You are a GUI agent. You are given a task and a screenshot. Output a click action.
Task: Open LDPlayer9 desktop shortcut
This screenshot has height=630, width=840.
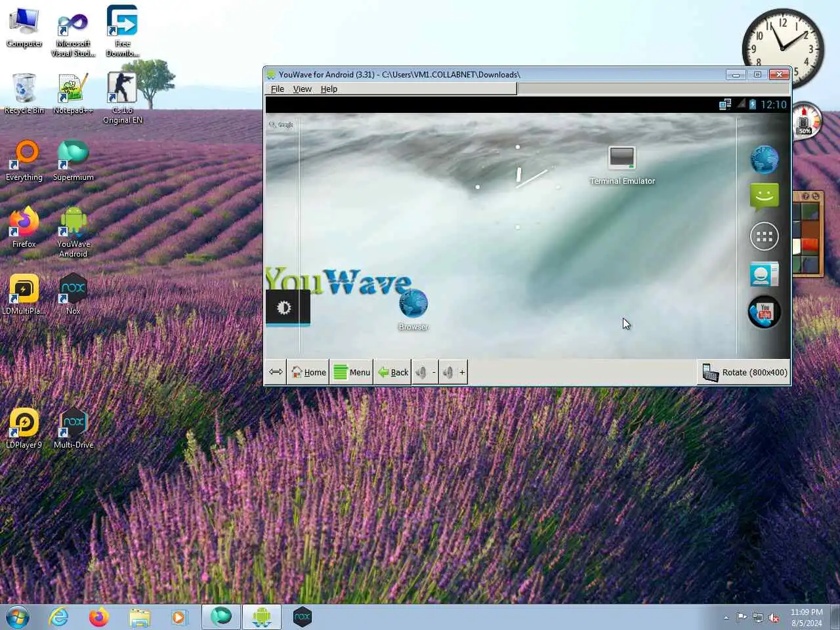24,429
